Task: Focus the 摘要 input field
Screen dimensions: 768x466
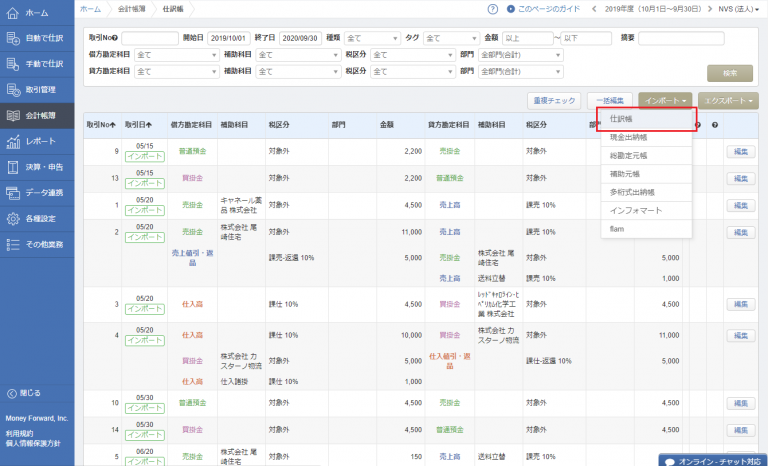Action: pos(681,38)
